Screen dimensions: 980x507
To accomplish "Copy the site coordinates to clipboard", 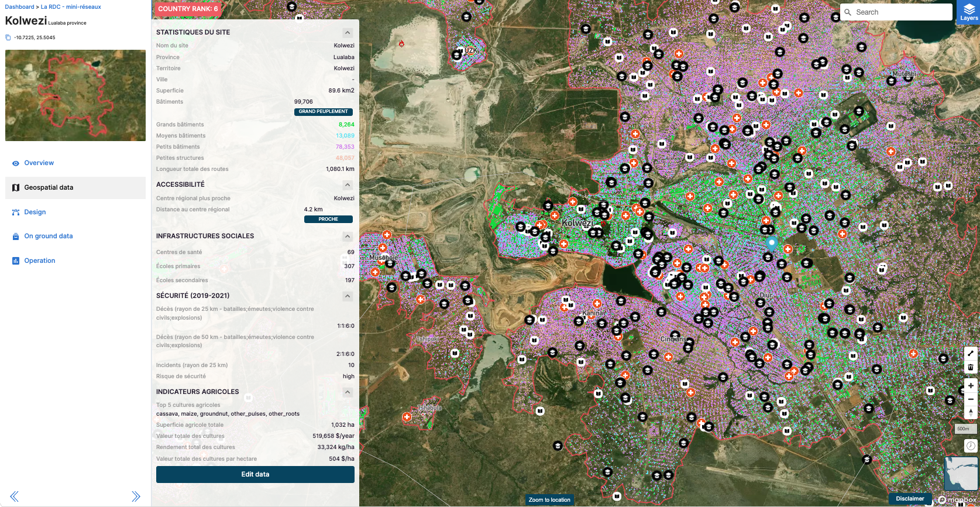I will (8, 37).
